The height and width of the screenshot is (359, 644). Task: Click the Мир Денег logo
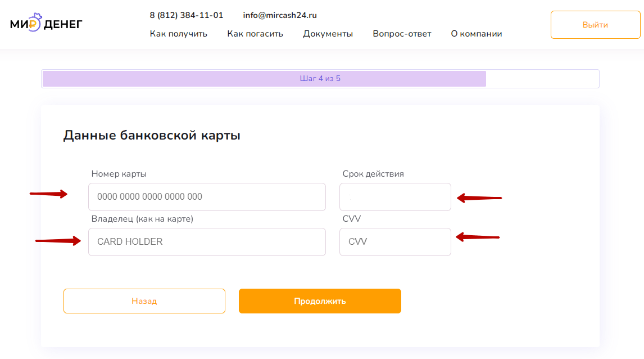[46, 24]
